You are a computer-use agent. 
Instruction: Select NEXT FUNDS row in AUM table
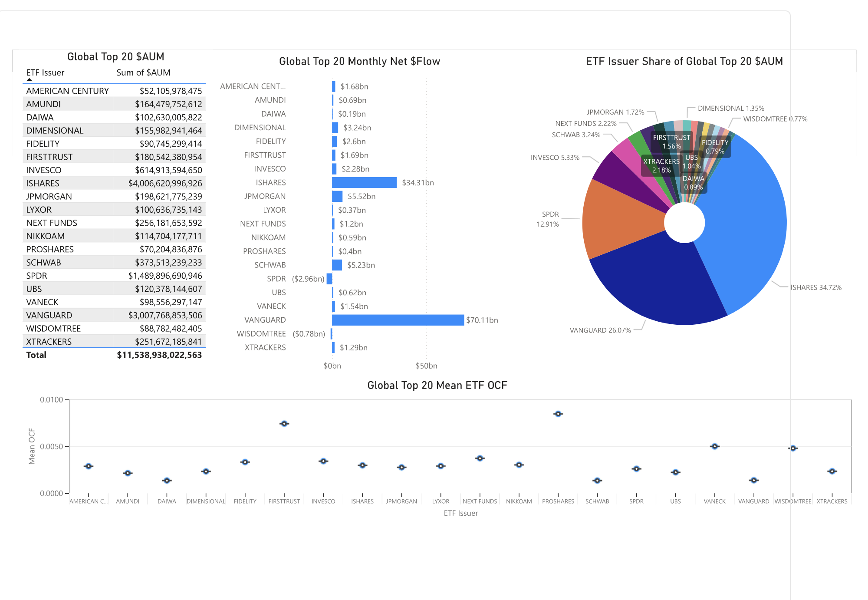tap(114, 223)
